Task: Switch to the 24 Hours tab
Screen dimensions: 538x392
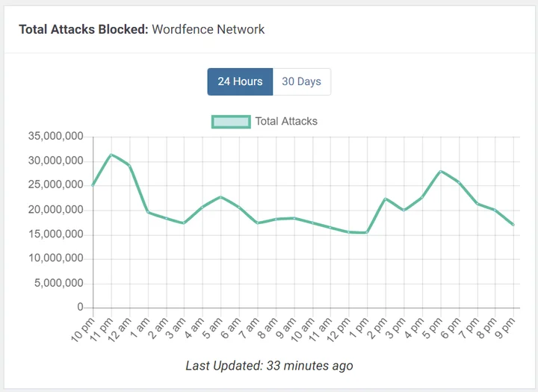Action: point(240,81)
